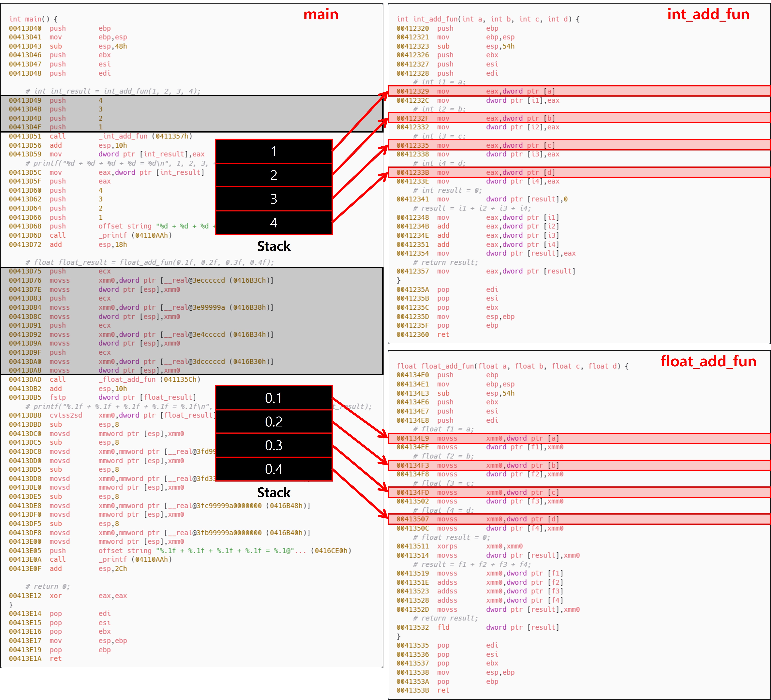Click the 'int_add_fun' red heading
This screenshot has width=771, height=700.
708,15
